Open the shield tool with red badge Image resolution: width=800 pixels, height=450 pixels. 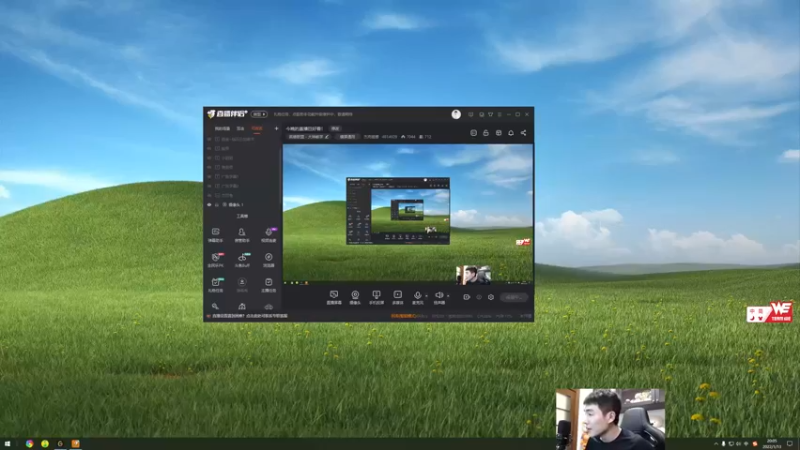click(x=216, y=260)
